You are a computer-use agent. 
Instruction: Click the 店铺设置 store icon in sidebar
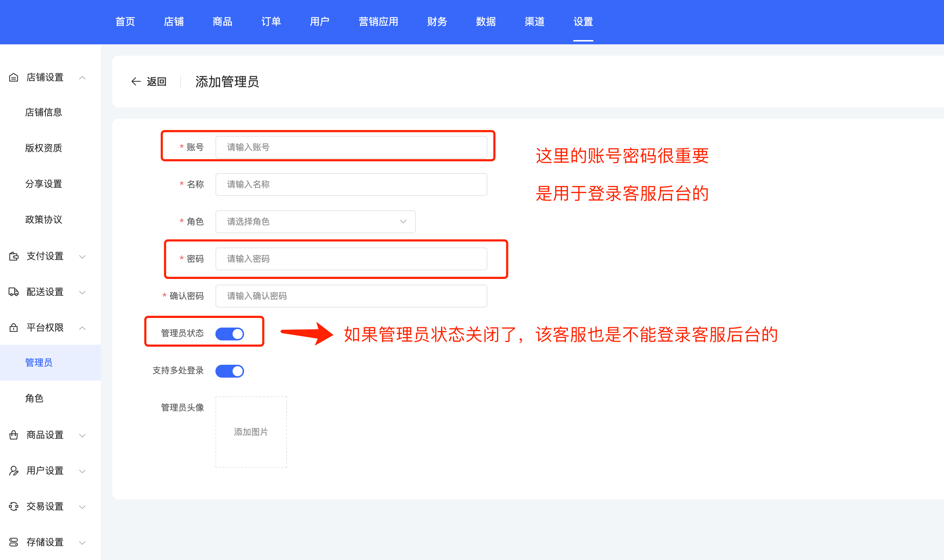[x=14, y=77]
